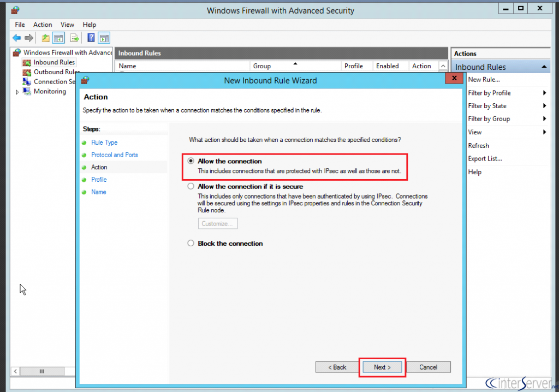Click the Forward arrow toolbar icon
Image resolution: width=559 pixels, height=392 pixels.
click(29, 38)
